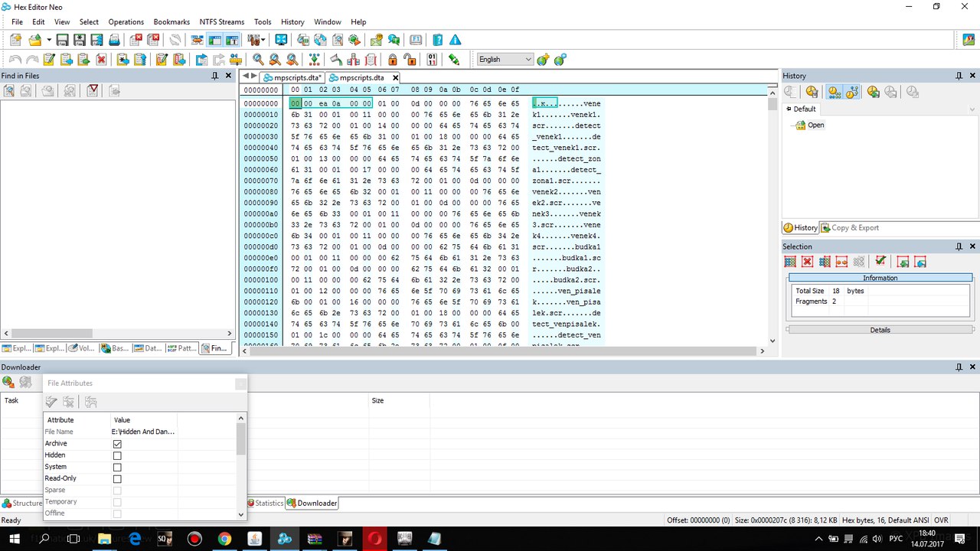This screenshot has height=551, width=980.
Task: Click the red X Delete icon
Action: point(100,60)
